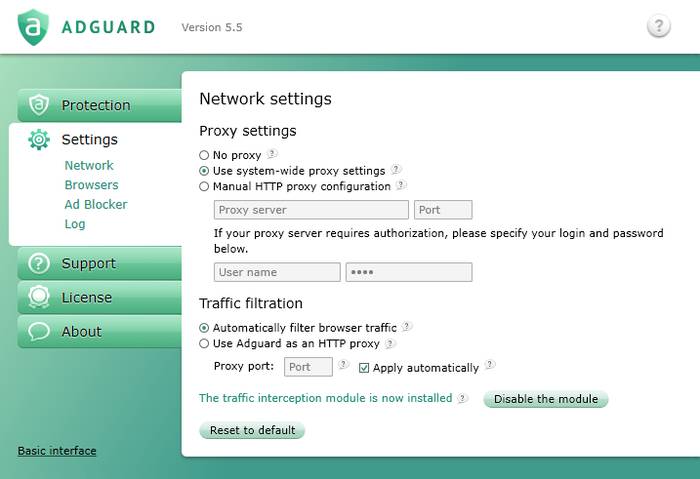Click the Reset to default button

tap(252, 430)
